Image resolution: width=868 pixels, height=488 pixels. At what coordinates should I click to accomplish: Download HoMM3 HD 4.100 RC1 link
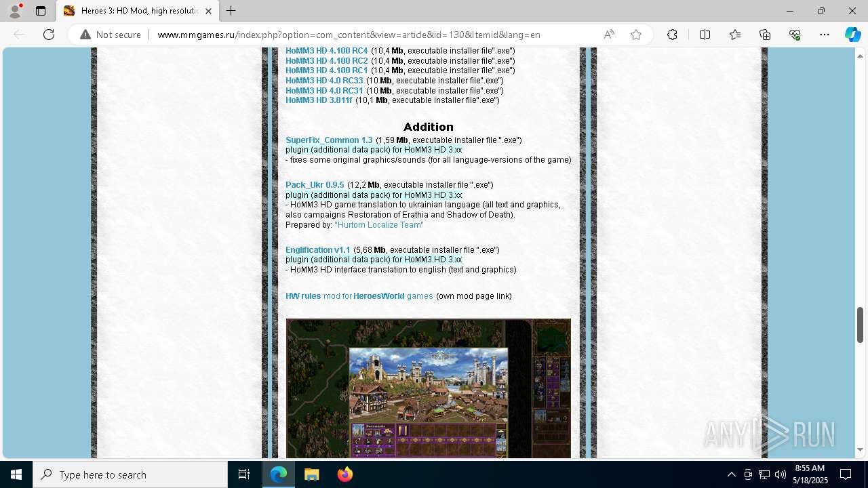pyautogui.click(x=326, y=70)
